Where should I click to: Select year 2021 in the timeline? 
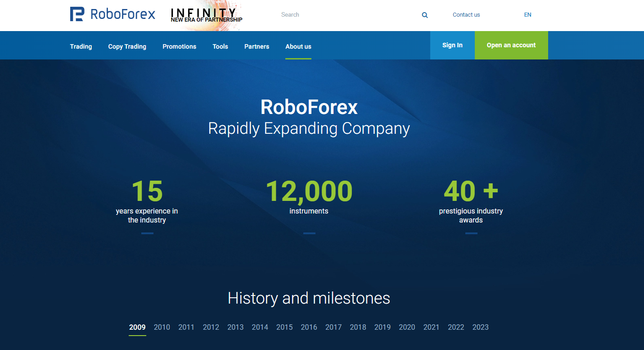[431, 327]
